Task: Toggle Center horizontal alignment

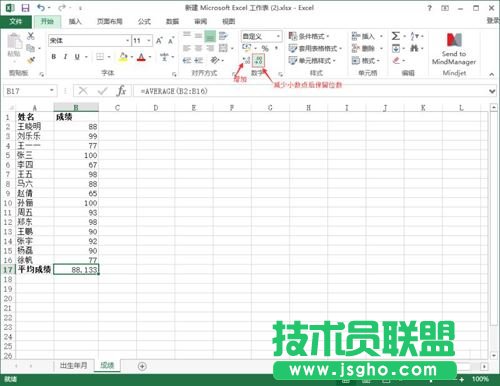Action: (x=199, y=48)
